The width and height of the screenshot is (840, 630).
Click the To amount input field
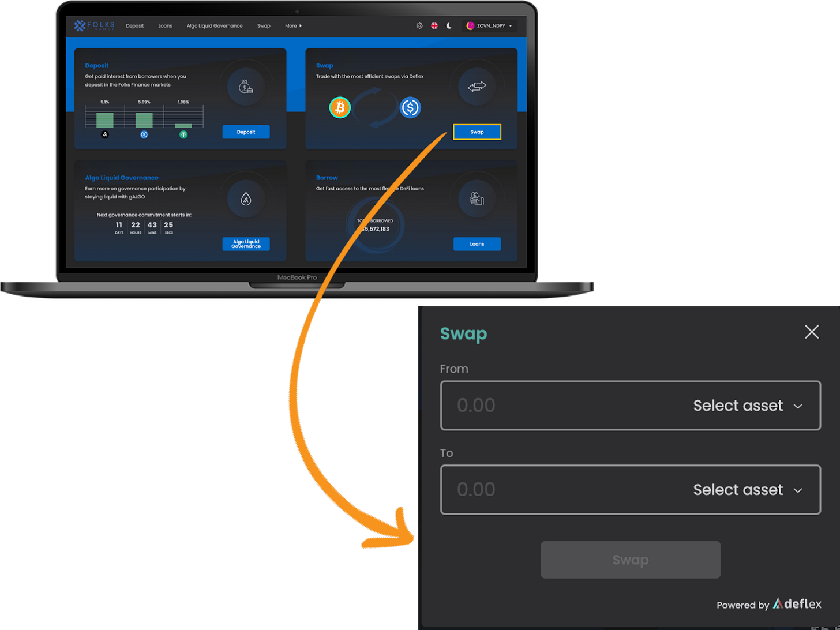point(565,490)
